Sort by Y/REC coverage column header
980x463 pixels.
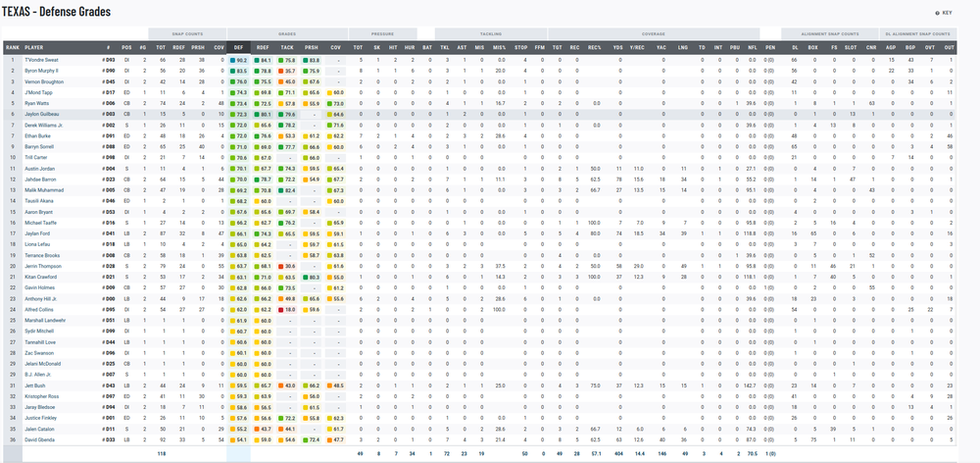[x=638, y=46]
